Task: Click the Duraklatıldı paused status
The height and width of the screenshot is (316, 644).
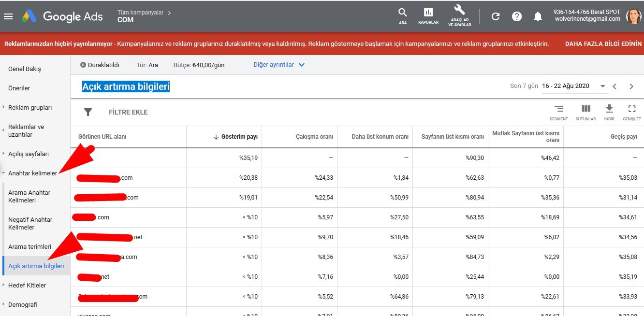Action: tap(100, 65)
